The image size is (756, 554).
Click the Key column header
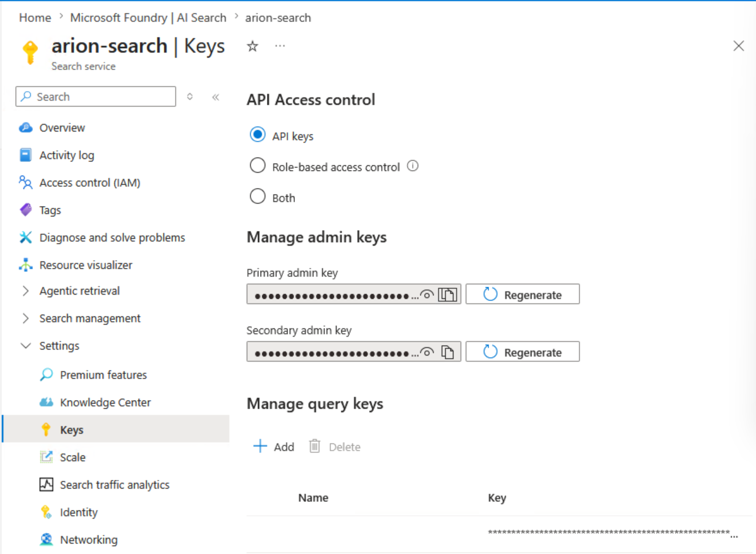(x=497, y=498)
